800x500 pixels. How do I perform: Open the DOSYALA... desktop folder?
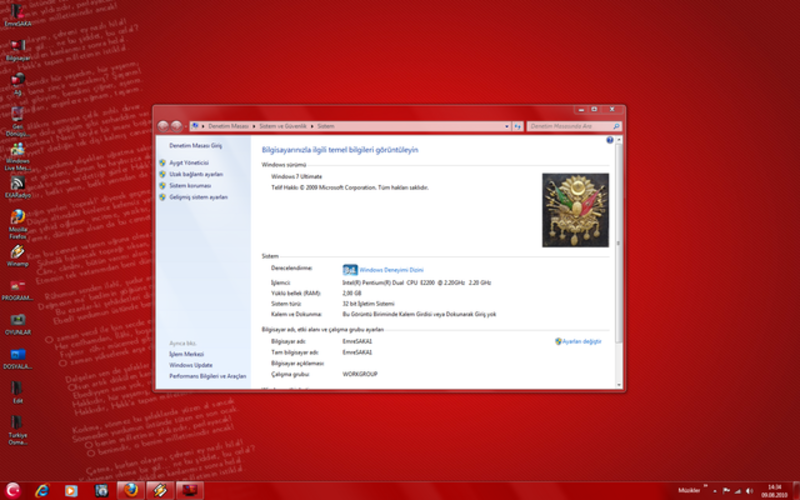[17, 358]
